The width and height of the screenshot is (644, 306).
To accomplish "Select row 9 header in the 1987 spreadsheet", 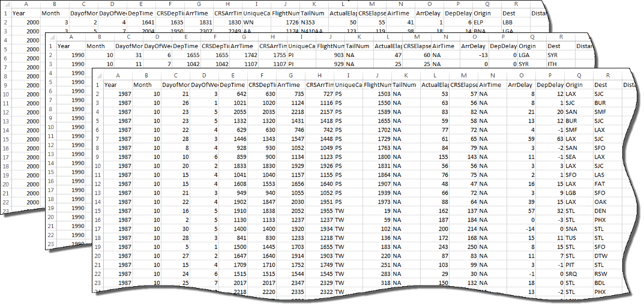I will click(98, 157).
